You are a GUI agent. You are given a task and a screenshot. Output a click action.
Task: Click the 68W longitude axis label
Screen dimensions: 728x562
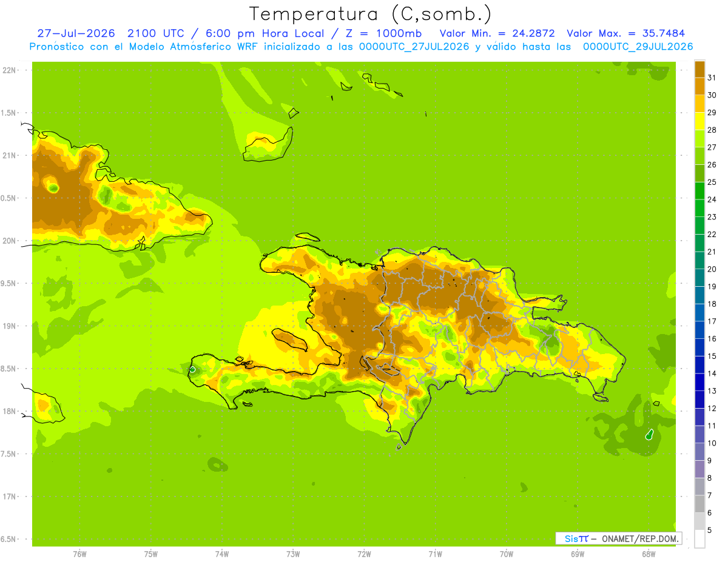649,554
